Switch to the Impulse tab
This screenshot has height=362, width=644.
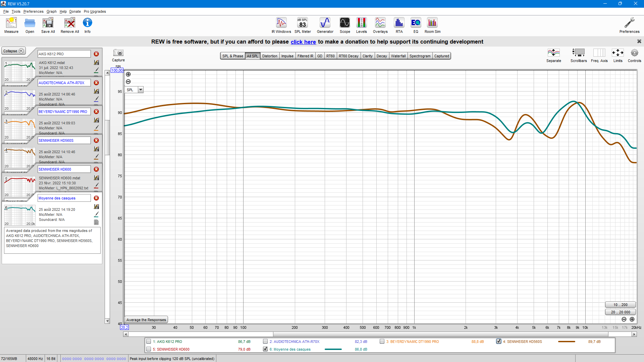coord(287,56)
